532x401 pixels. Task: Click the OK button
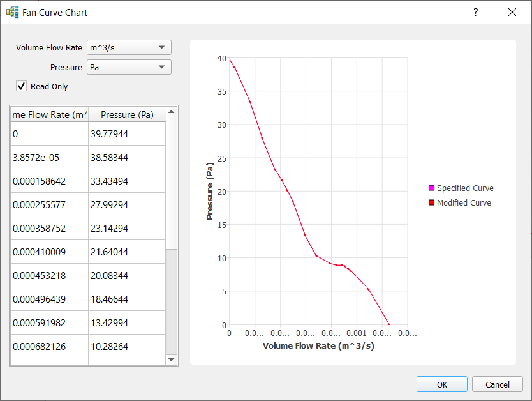[442, 384]
